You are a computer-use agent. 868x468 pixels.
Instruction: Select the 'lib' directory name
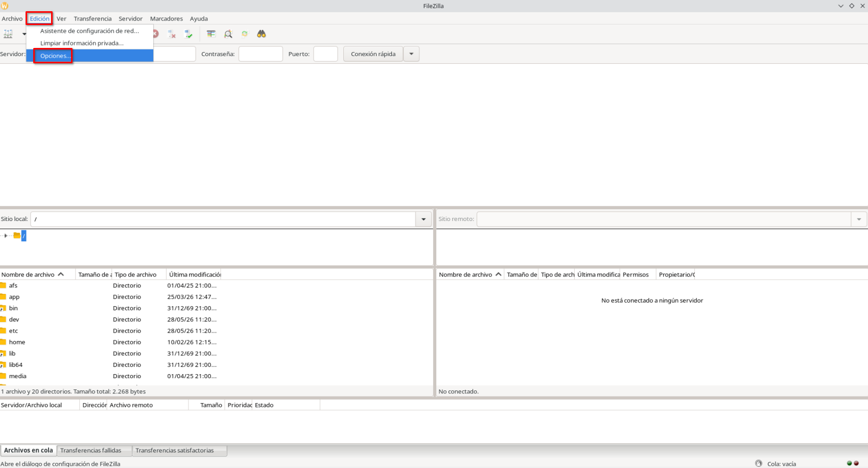click(x=12, y=354)
